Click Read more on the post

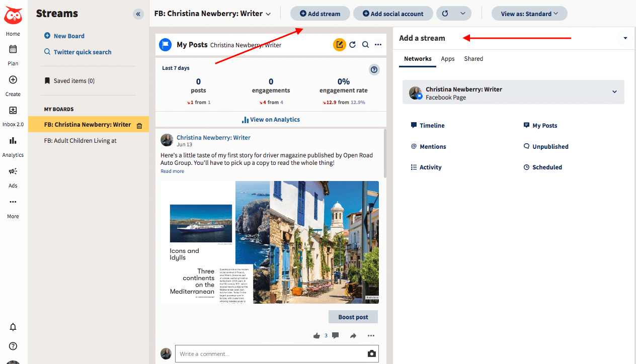(x=172, y=171)
